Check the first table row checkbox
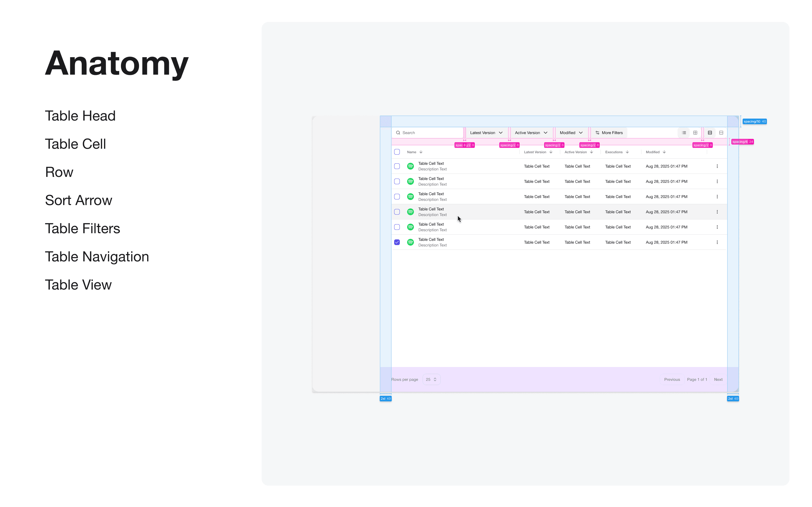Image resolution: width=812 pixels, height=507 pixels. tap(397, 166)
